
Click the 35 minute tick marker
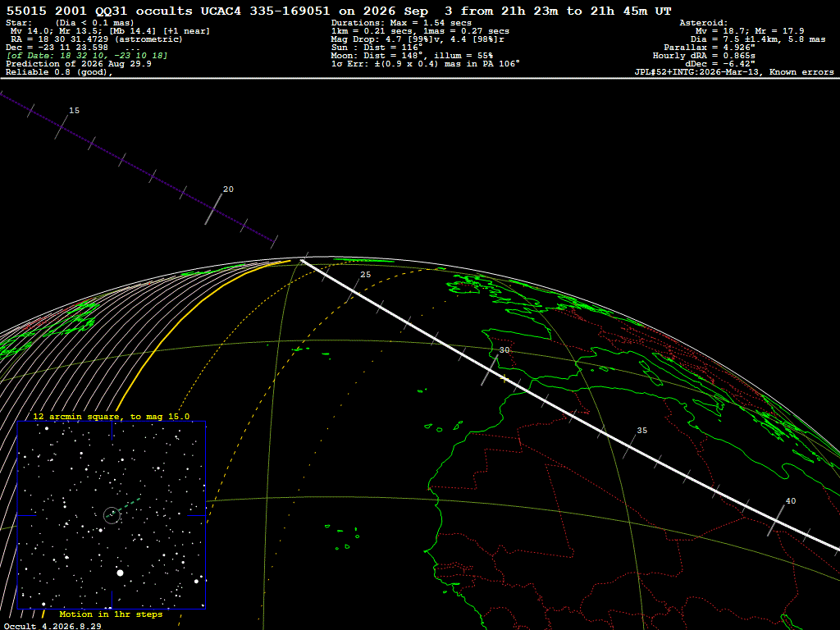[x=629, y=446]
